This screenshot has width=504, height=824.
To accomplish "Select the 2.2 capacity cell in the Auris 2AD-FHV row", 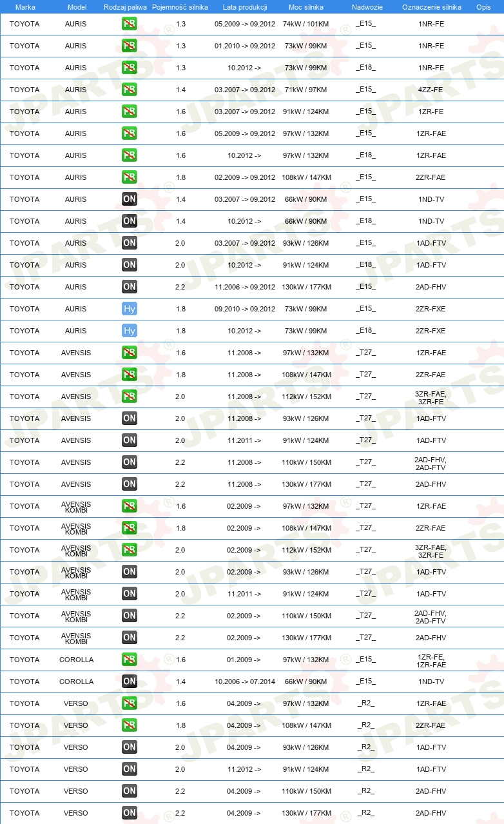I will (x=180, y=287).
